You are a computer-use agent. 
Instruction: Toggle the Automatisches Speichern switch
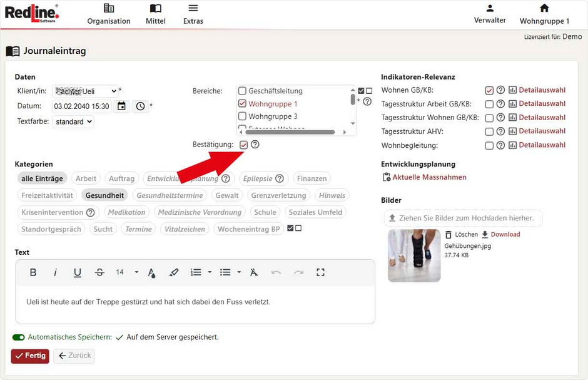[19, 337]
